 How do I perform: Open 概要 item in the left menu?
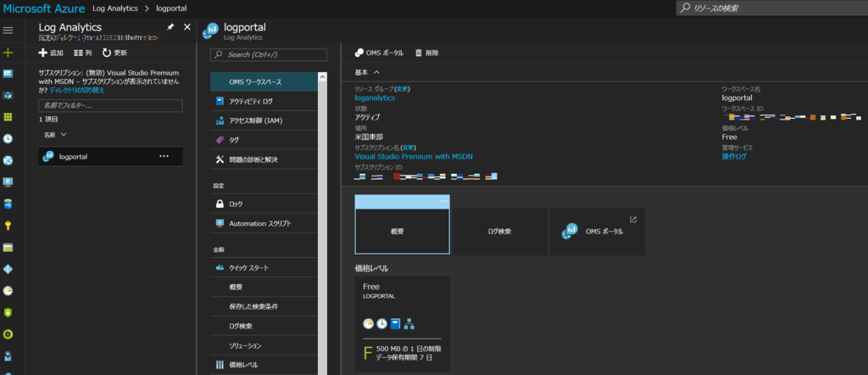click(x=264, y=287)
